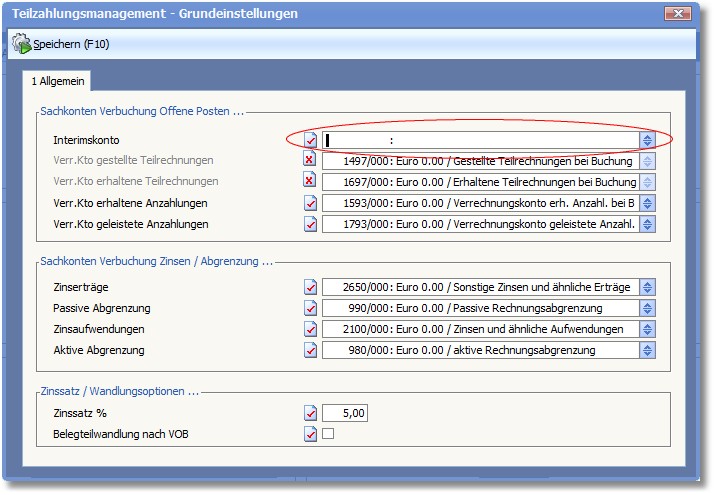The image size is (714, 495).
Task: Click the Speichern gear icon in toolbar
Action: click(x=21, y=44)
